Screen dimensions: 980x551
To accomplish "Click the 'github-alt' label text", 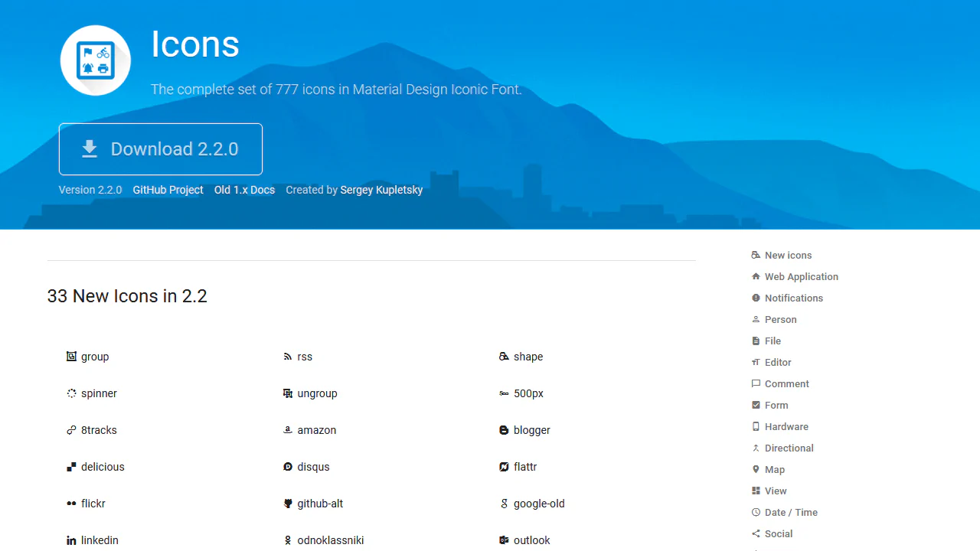I will (x=320, y=504).
